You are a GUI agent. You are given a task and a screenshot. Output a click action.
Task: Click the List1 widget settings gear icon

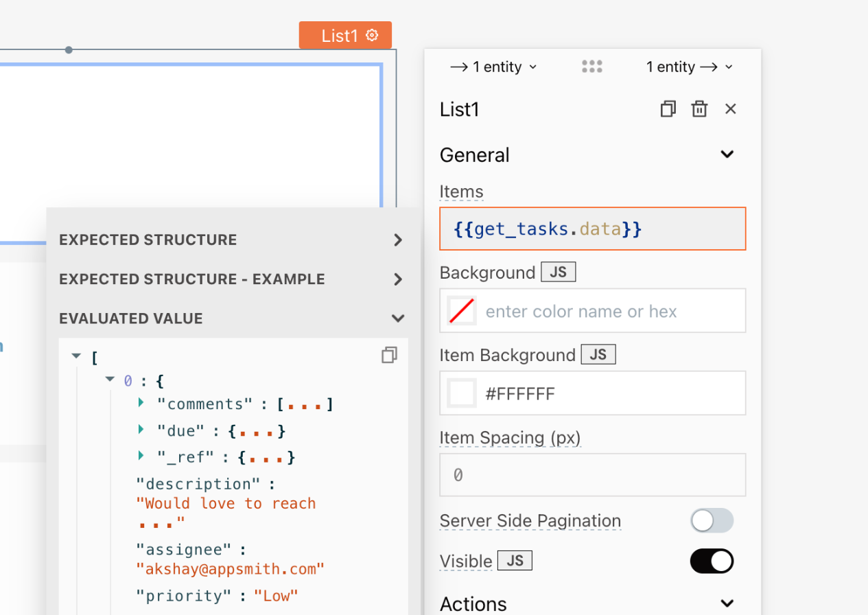pyautogui.click(x=372, y=35)
